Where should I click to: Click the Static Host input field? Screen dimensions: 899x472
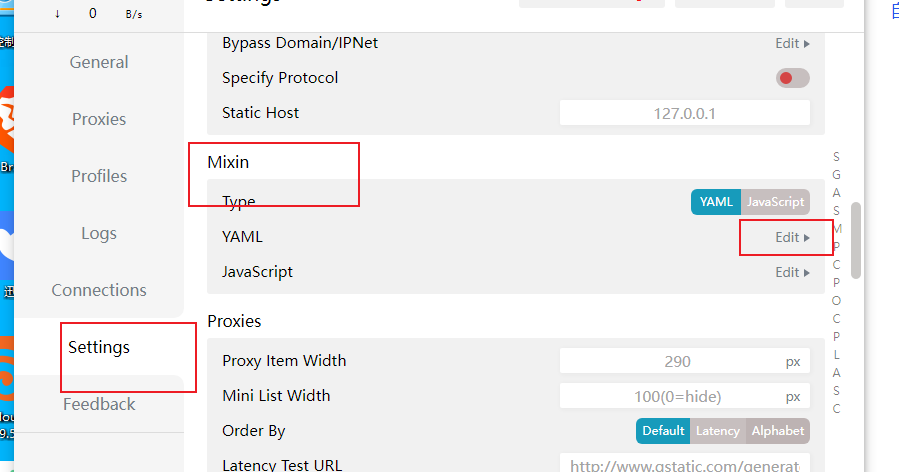[684, 113]
